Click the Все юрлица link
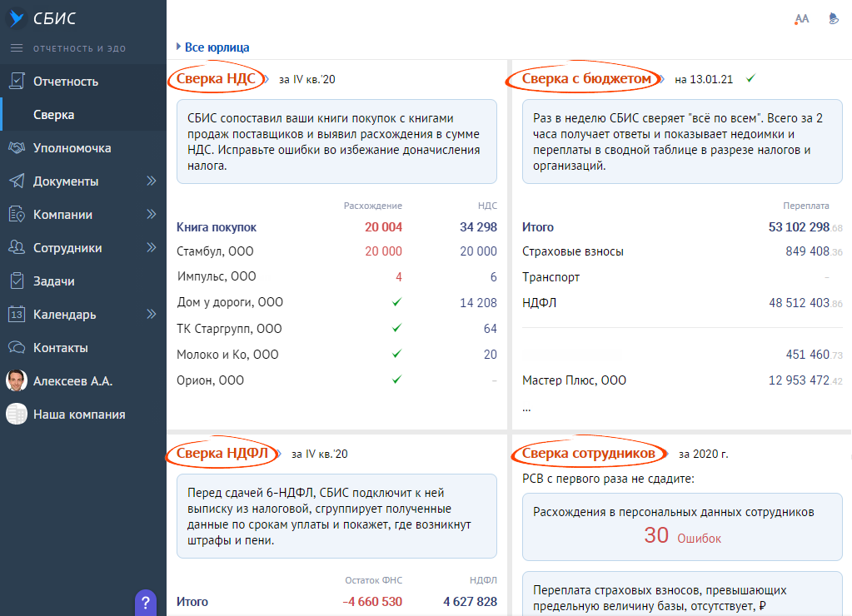Screen dimensions: 852x616 pos(217,47)
